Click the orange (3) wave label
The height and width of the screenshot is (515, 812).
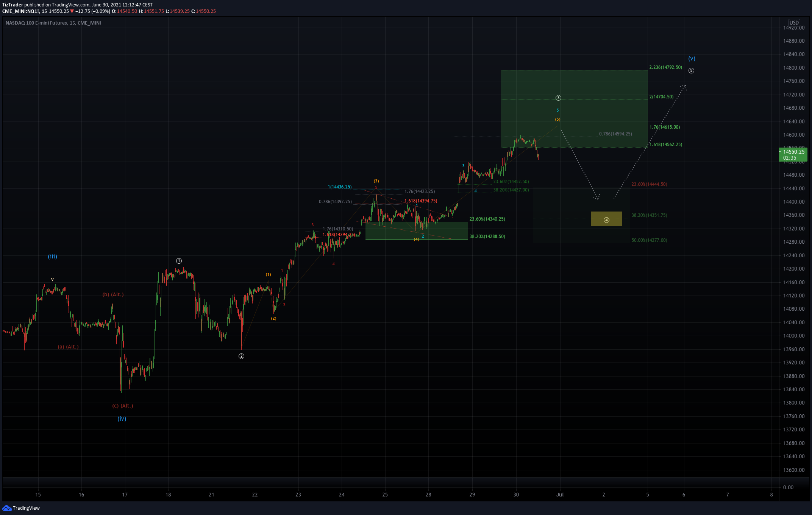tap(376, 181)
